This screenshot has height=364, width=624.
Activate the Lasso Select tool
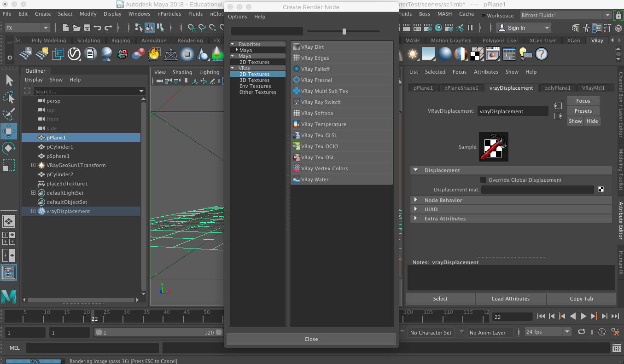point(9,98)
